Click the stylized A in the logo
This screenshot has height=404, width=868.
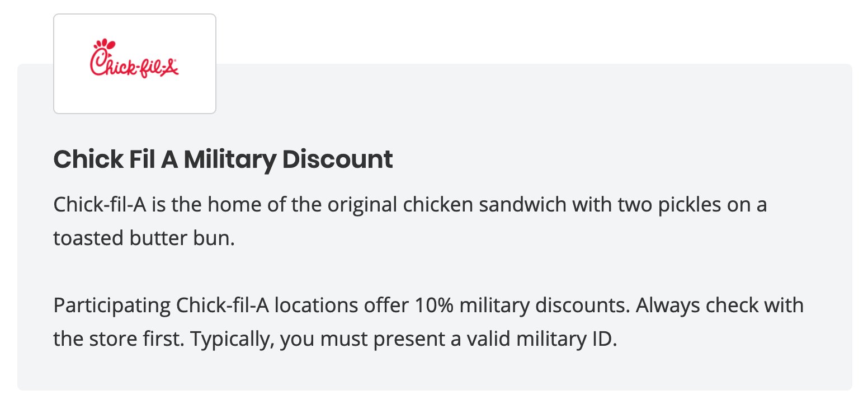[x=170, y=67]
